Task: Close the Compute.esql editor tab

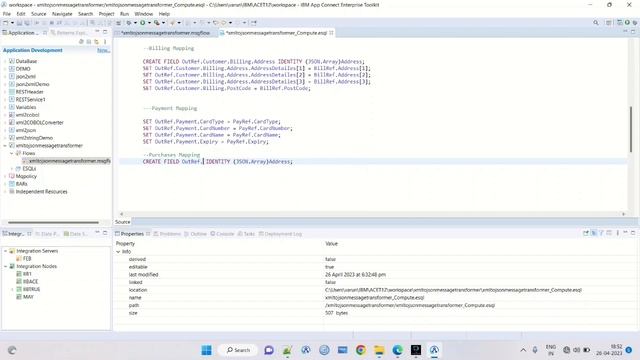Action: (331, 33)
